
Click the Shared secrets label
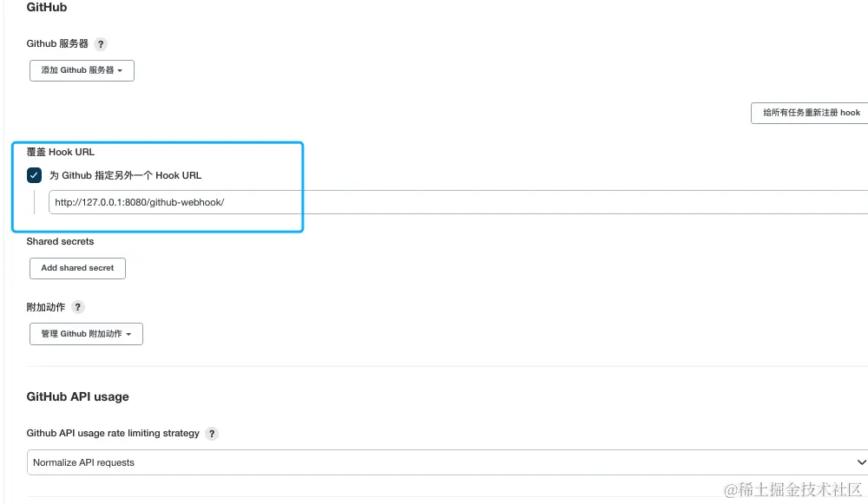(x=61, y=241)
